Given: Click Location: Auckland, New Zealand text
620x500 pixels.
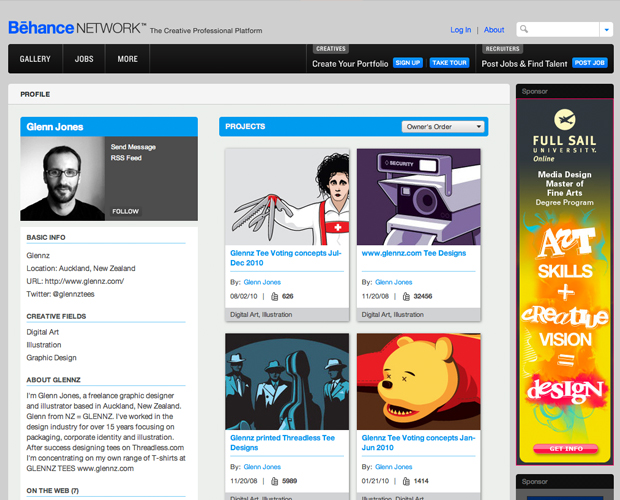Looking at the screenshot, I should pos(81,268).
